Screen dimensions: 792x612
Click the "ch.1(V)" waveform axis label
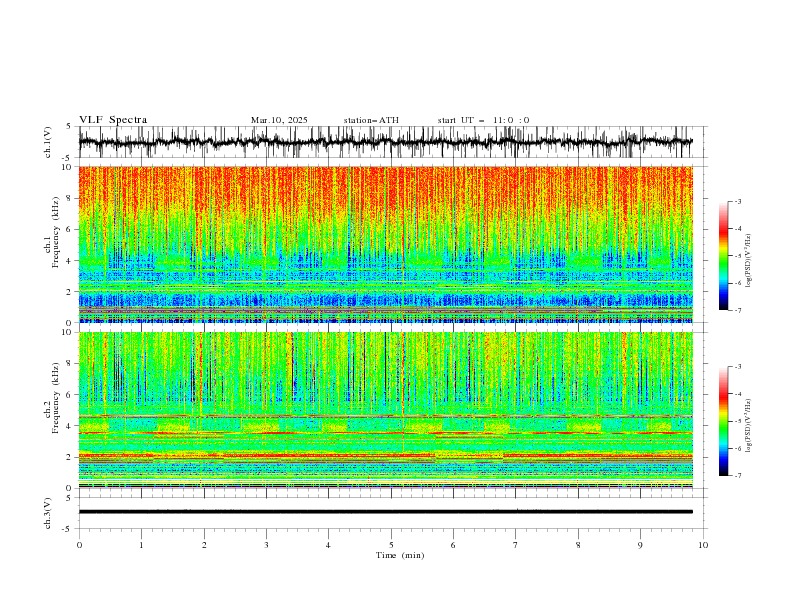[48, 142]
